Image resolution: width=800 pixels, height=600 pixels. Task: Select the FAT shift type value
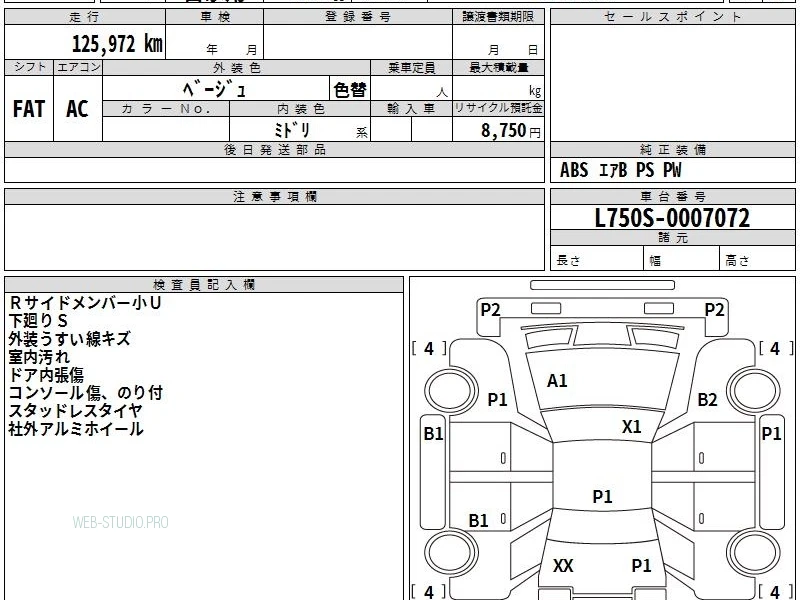[29, 109]
